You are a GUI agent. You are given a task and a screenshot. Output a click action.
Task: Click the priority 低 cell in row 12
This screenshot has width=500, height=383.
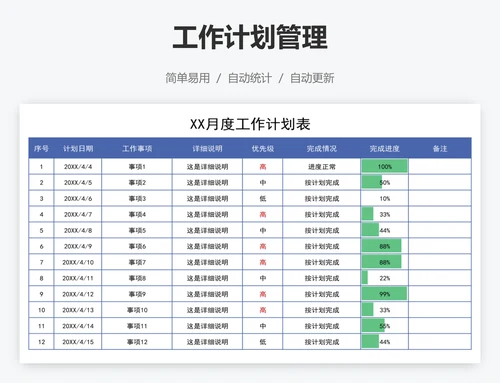[x=263, y=342]
